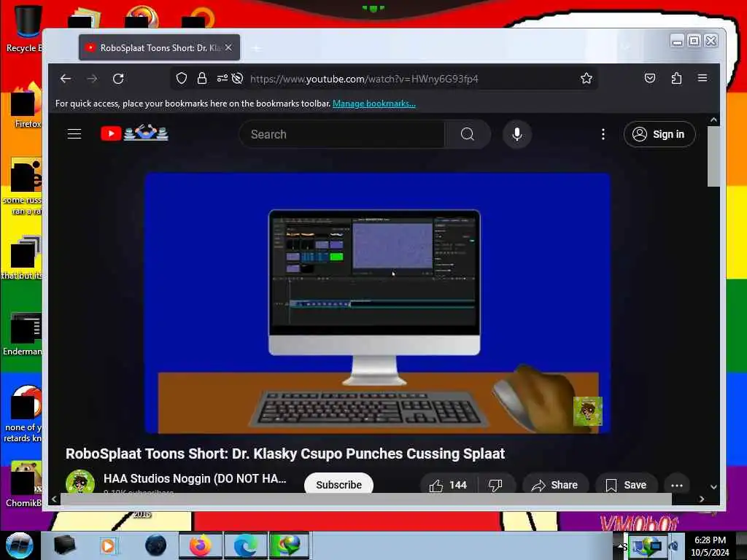Click the browser forward arrow

(x=92, y=79)
